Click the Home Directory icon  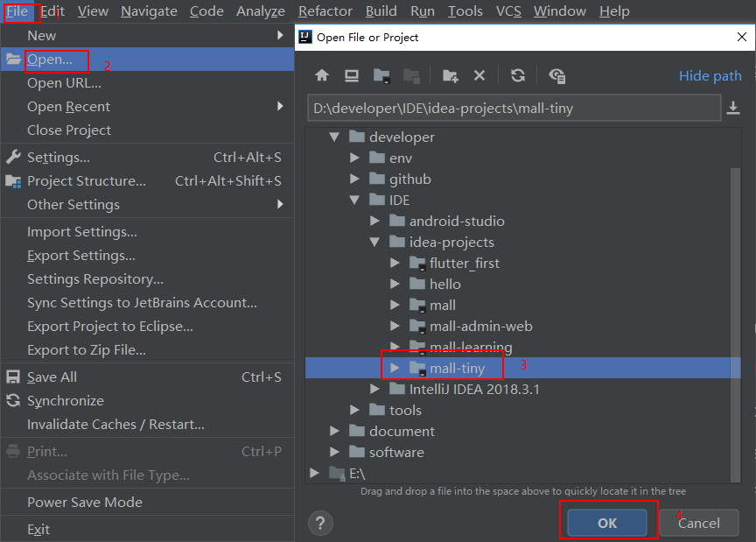(322, 76)
